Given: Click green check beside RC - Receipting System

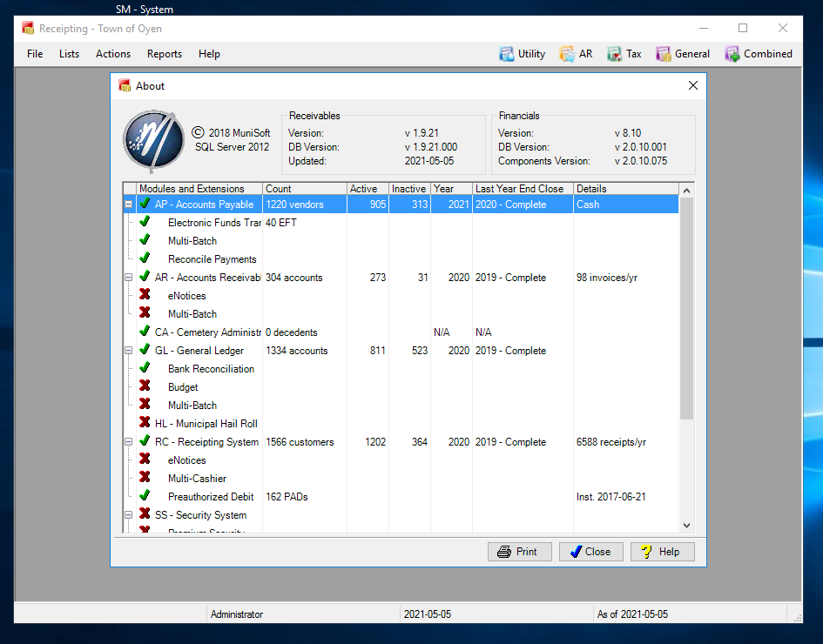Looking at the screenshot, I should pos(145,441).
